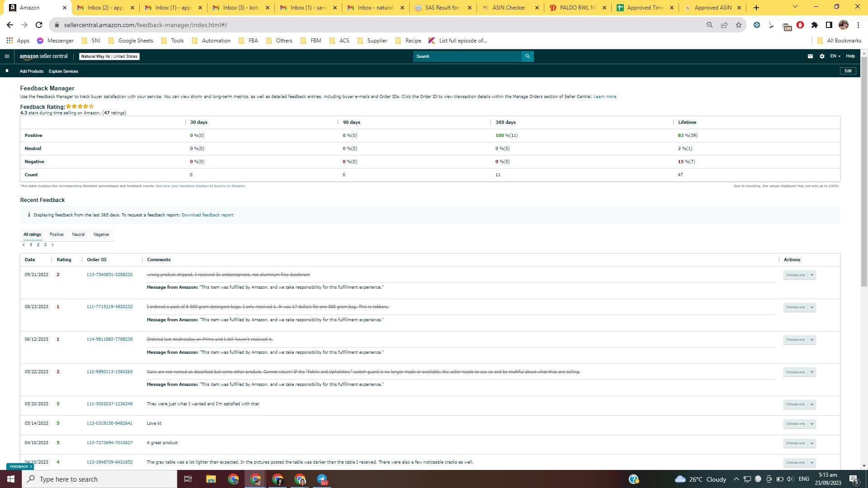
Task: Click the next page arrow in pagination
Action: coord(52,245)
